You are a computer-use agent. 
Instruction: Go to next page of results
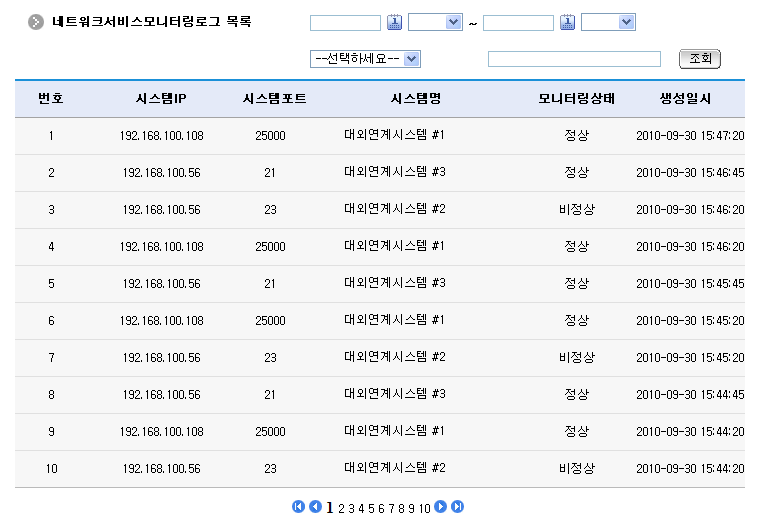tap(441, 507)
